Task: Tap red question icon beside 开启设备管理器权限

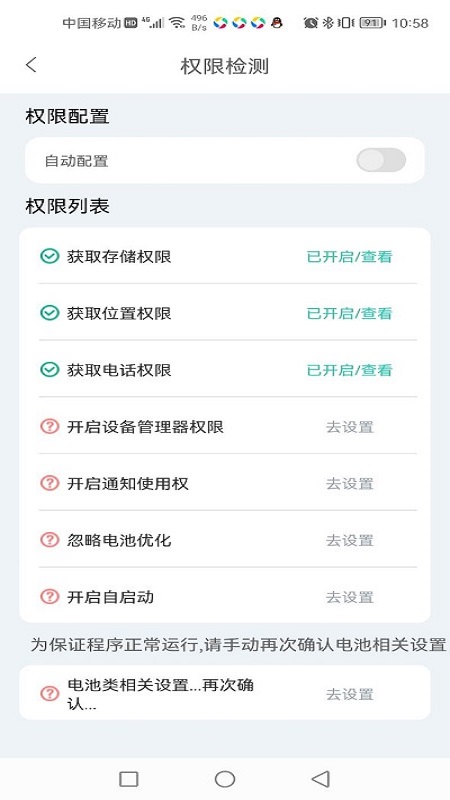Action: coord(49,426)
